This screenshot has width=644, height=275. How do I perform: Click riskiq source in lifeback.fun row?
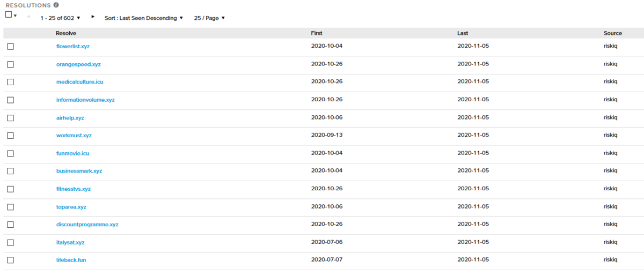[x=611, y=260]
